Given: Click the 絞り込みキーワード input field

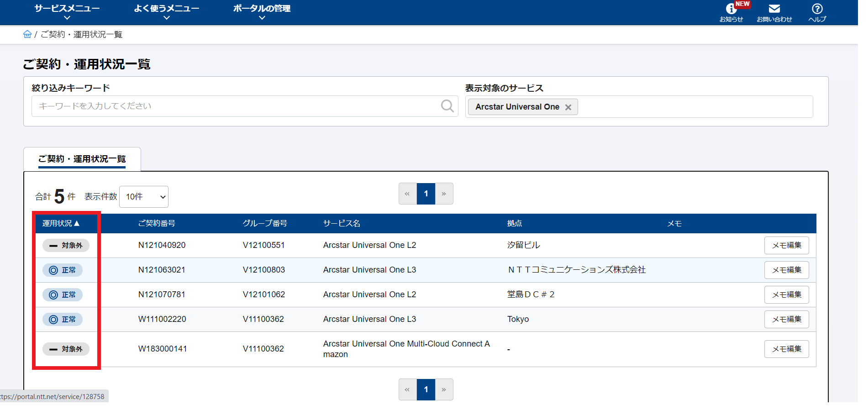Looking at the screenshot, I should [245, 106].
